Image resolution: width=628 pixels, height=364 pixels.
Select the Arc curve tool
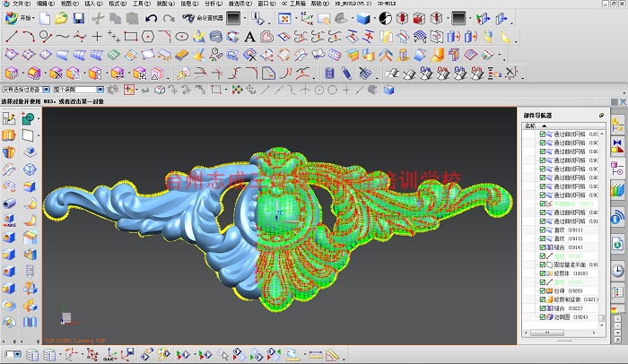pyautogui.click(x=29, y=37)
